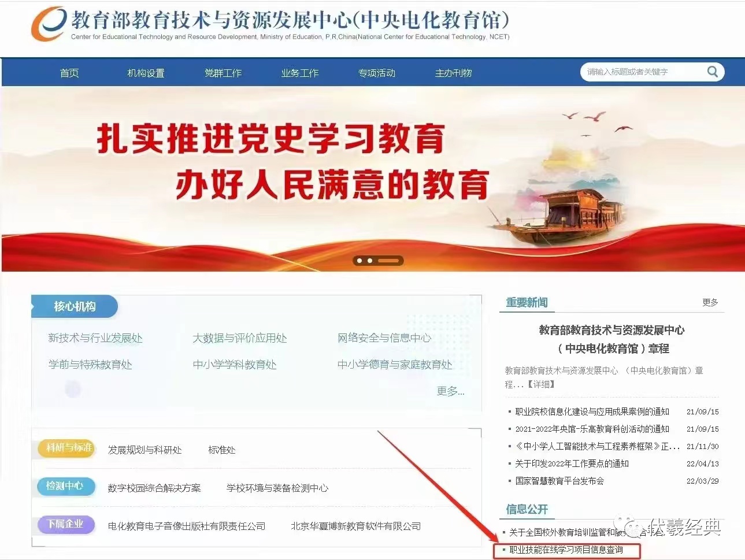This screenshot has width=745, height=560.
Task: Click the Chinese site title in header
Action: coord(291,20)
